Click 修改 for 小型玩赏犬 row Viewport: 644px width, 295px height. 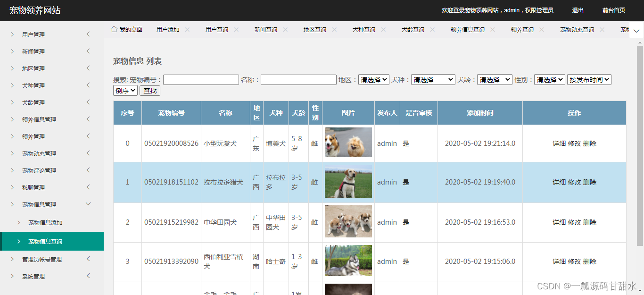point(574,143)
